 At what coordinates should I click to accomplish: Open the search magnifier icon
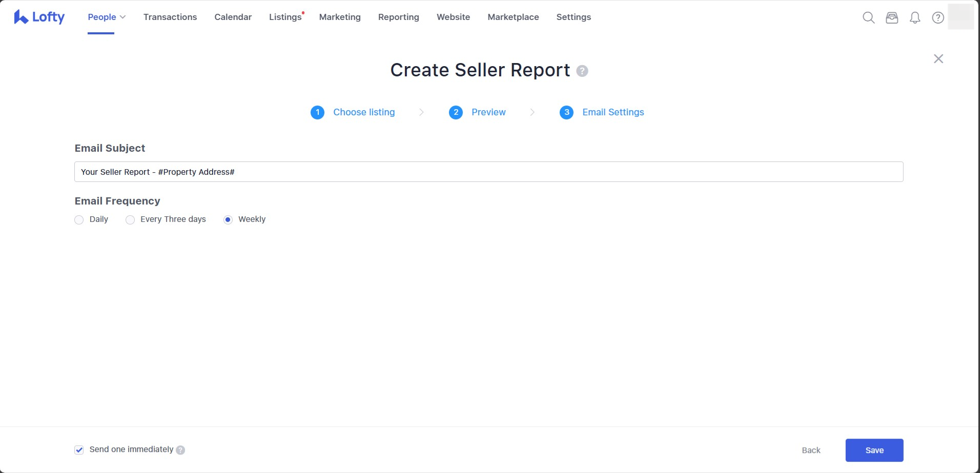coord(868,17)
